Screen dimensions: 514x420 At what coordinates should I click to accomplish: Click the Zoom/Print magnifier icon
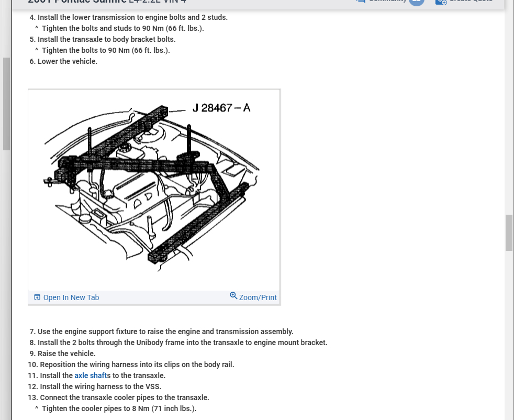pyautogui.click(x=233, y=296)
